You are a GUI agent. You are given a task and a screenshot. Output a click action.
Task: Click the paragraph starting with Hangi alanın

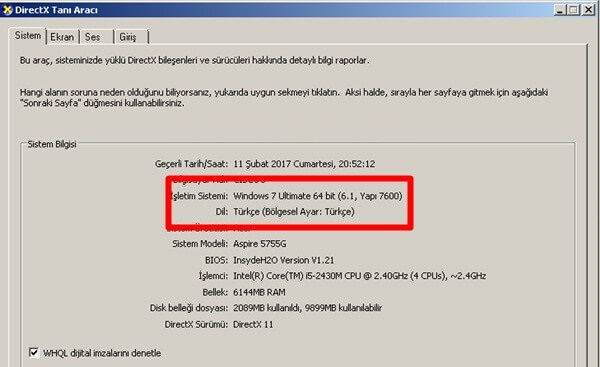[x=284, y=98]
